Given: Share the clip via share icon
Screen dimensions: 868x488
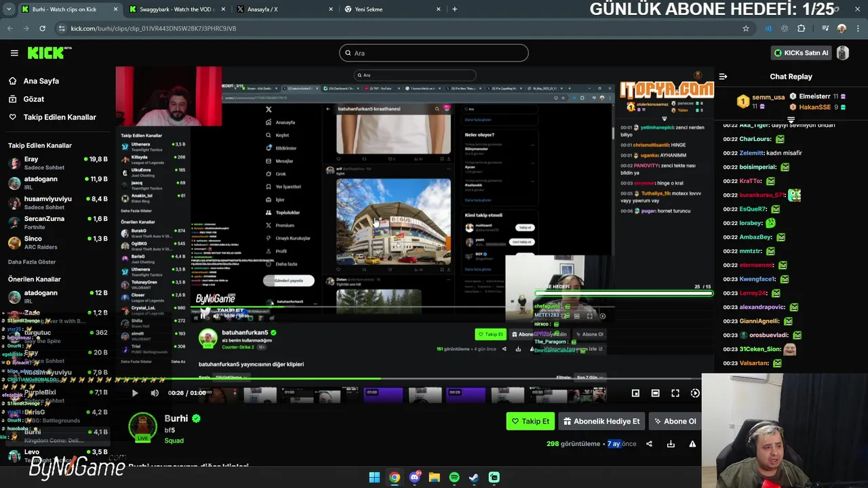Looking at the screenshot, I should (649, 444).
